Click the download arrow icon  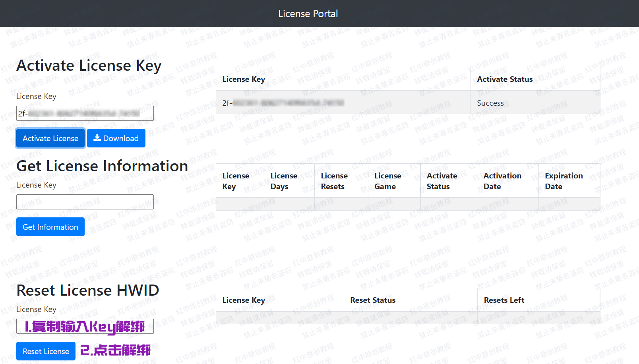click(97, 138)
